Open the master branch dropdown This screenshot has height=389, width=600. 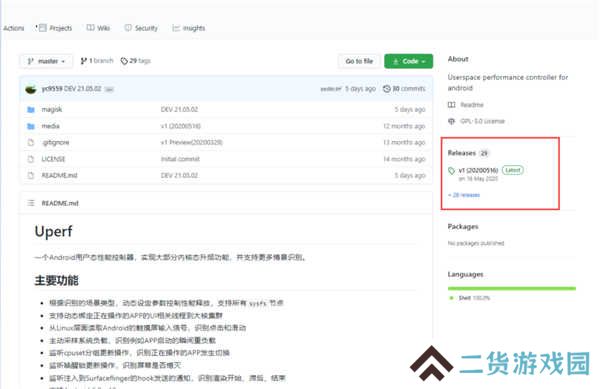[x=46, y=61]
